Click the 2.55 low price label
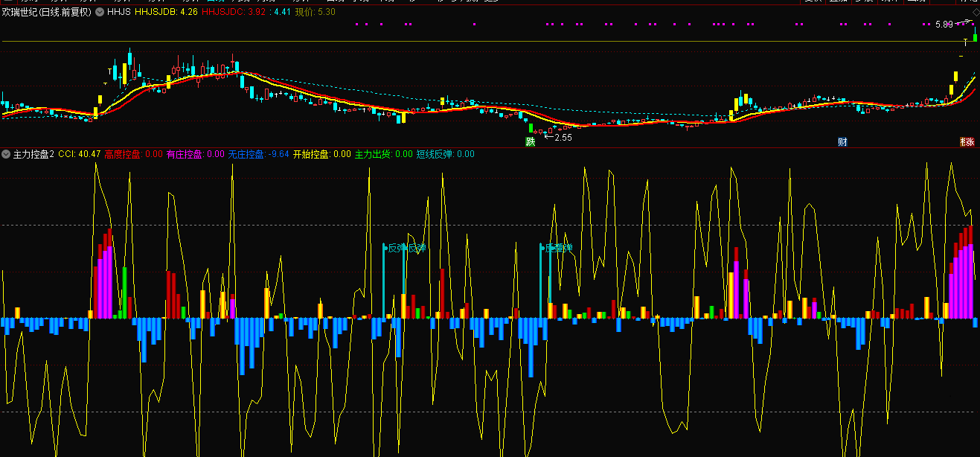Viewport: 980px width, 457px height. [x=563, y=137]
